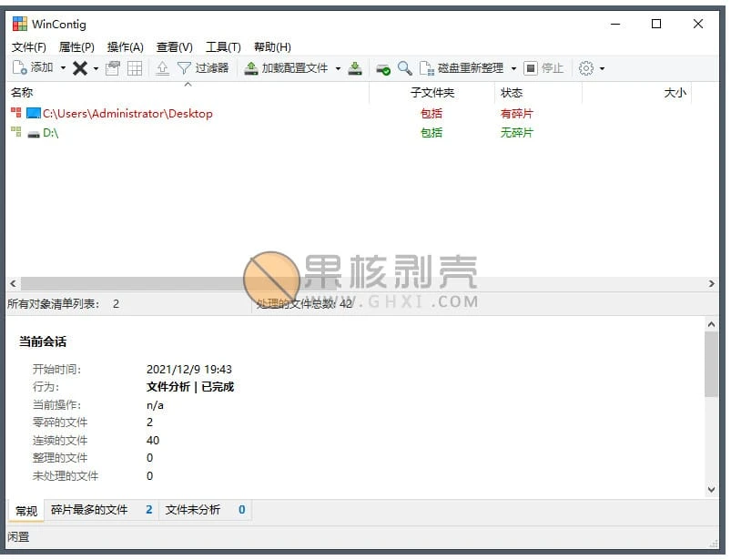The height and width of the screenshot is (560, 731).
Task: Select the C:\Users\Administrator\Desktop row
Action: (363, 113)
